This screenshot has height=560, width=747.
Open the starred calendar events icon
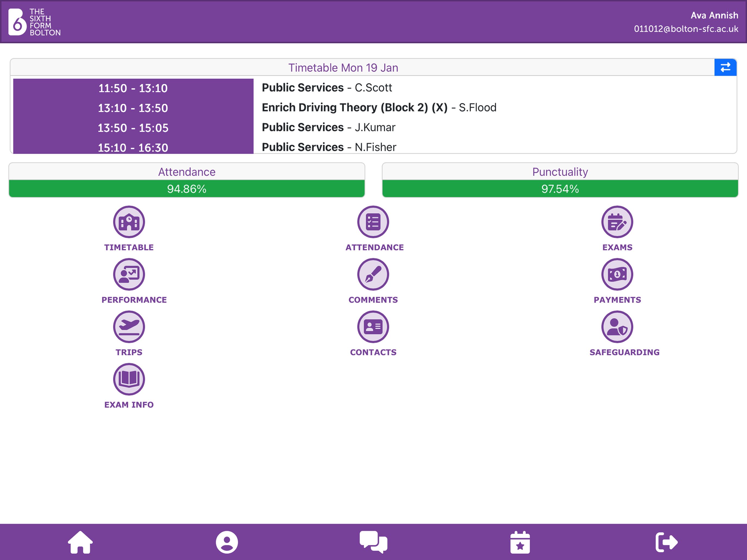[520, 542]
